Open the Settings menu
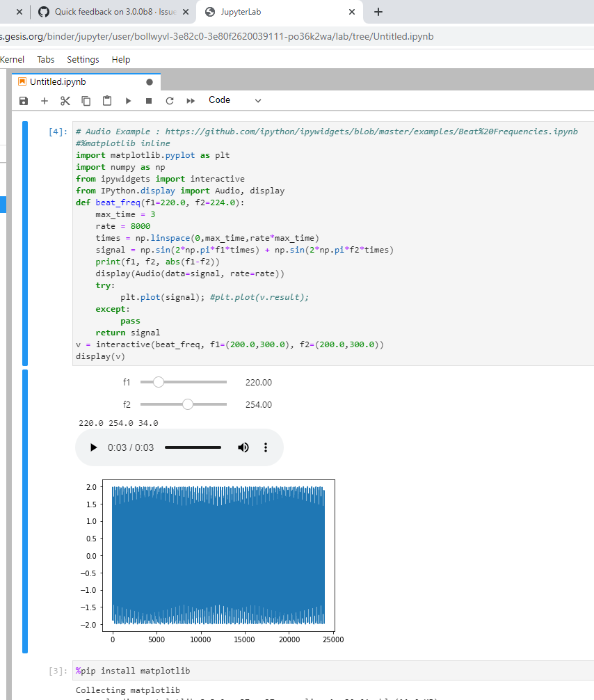 point(83,59)
